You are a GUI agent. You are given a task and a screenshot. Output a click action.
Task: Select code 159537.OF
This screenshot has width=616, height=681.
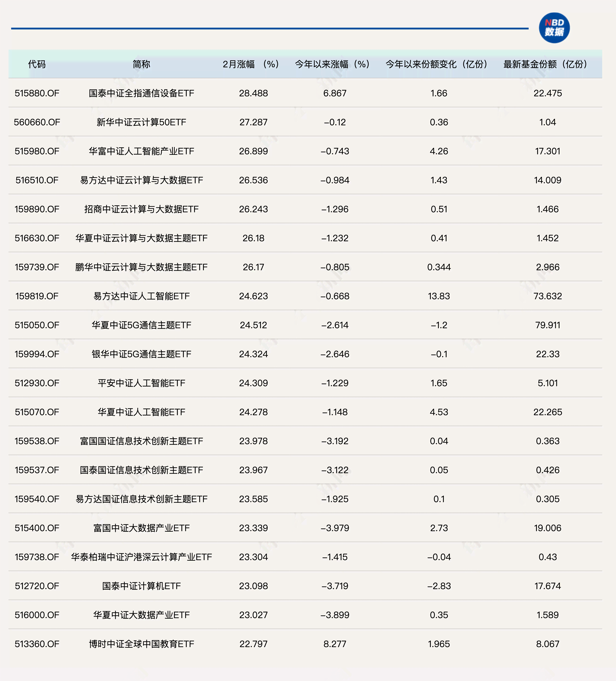[x=37, y=470]
